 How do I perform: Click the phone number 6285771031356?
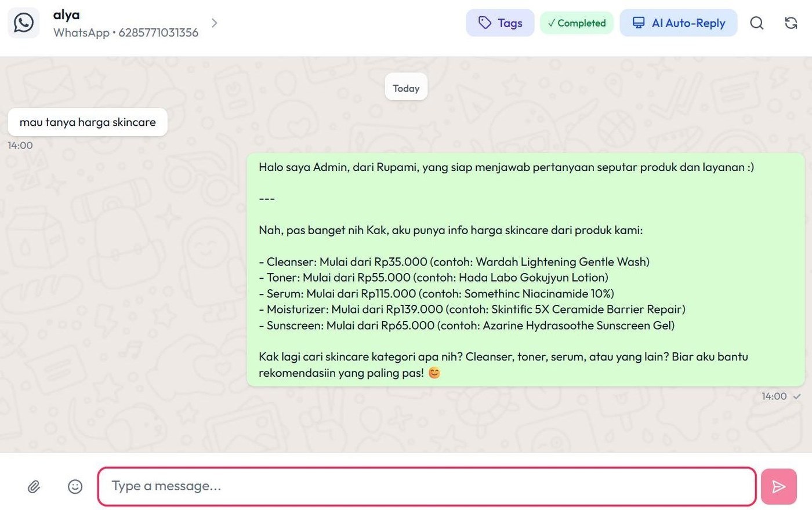pos(158,33)
